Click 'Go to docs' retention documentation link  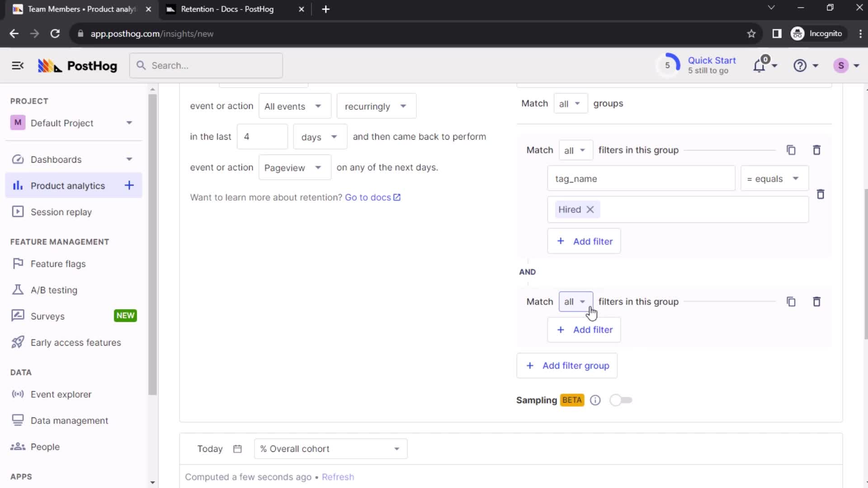[x=373, y=197]
